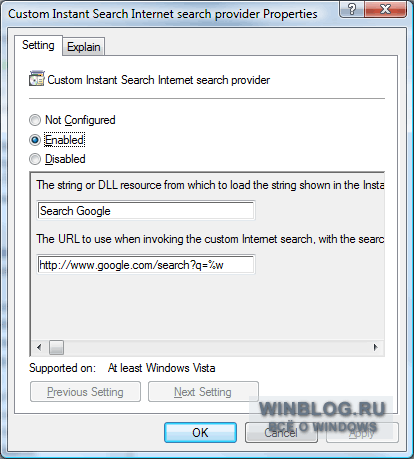Click the Cancel button
Viewport: 414px width, 459px height.
click(281, 432)
